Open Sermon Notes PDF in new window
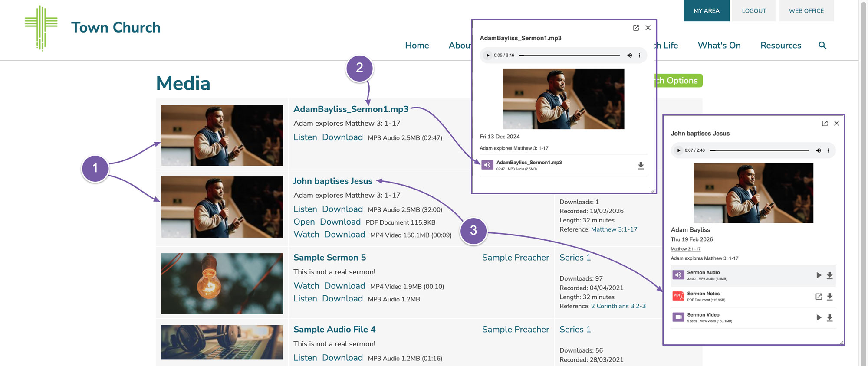This screenshot has height=366, width=868. [x=819, y=297]
